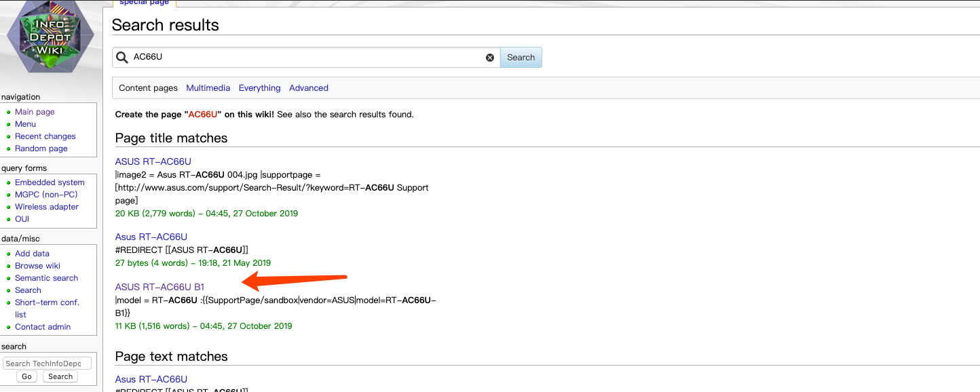This screenshot has height=392, width=980.
Task: Click the InfoDepot Wiki logo
Action: [50, 37]
